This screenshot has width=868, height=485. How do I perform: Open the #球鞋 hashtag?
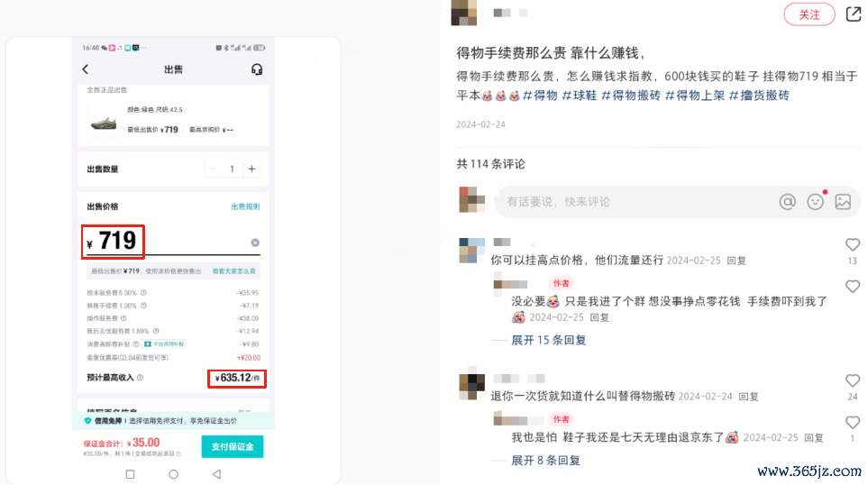tap(579, 96)
